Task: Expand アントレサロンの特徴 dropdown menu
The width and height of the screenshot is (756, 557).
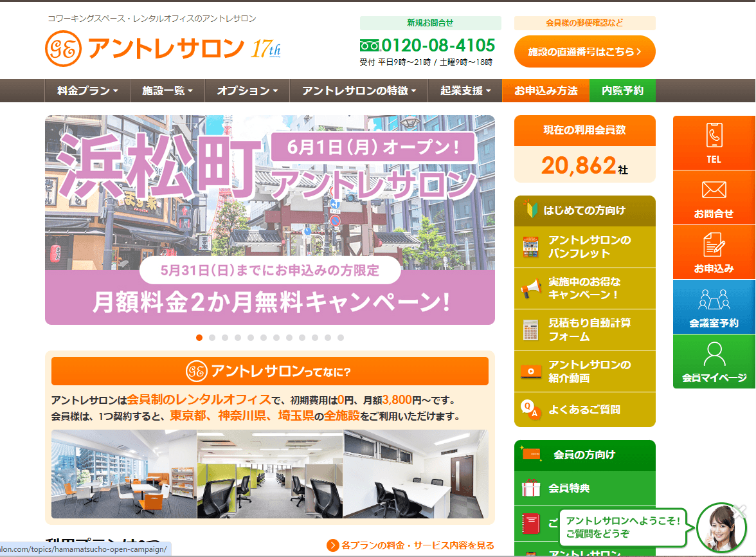Action: [359, 91]
